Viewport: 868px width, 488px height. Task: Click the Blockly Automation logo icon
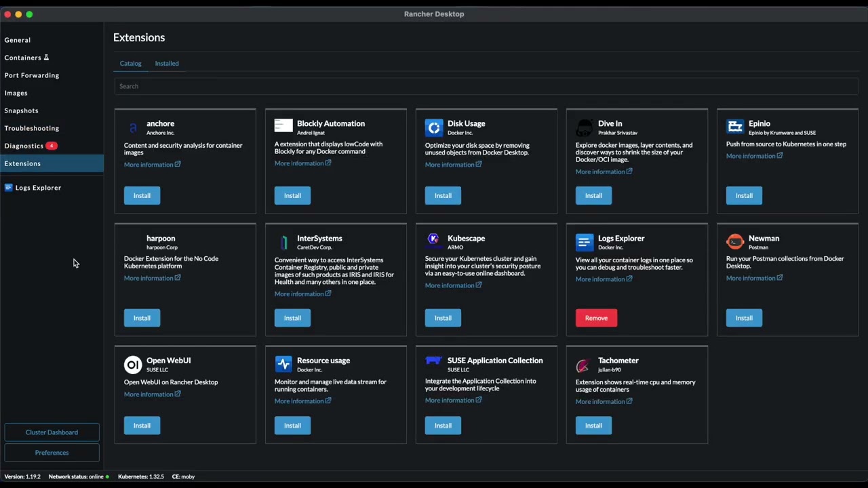[283, 125]
